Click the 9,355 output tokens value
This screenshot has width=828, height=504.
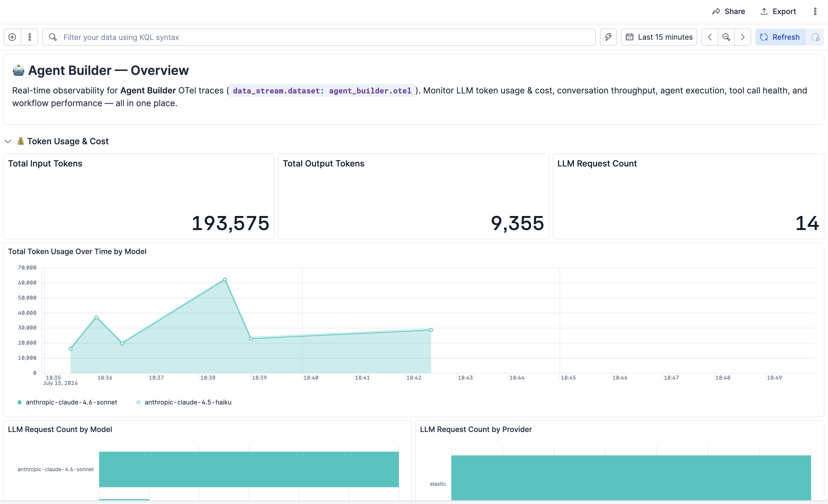pos(517,223)
